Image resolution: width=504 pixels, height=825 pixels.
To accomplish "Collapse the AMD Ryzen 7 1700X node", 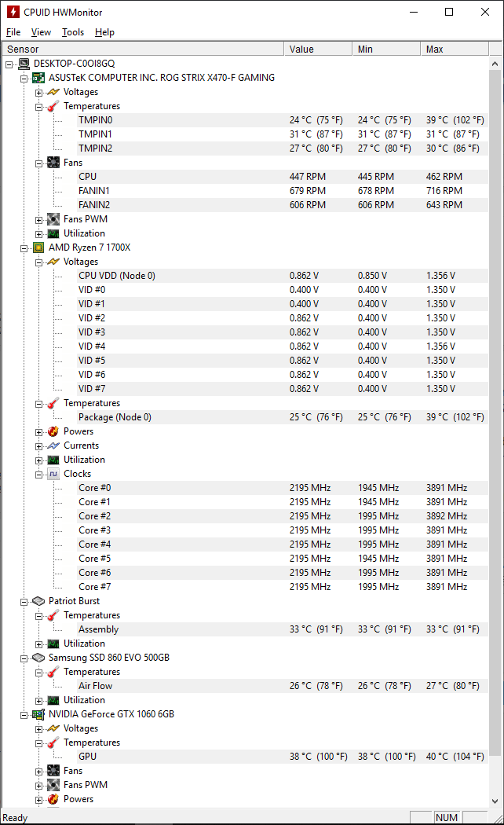I will pos(24,248).
